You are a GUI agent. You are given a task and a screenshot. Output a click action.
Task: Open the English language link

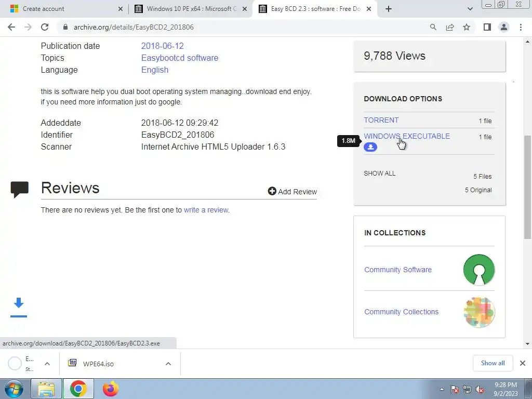point(155,70)
